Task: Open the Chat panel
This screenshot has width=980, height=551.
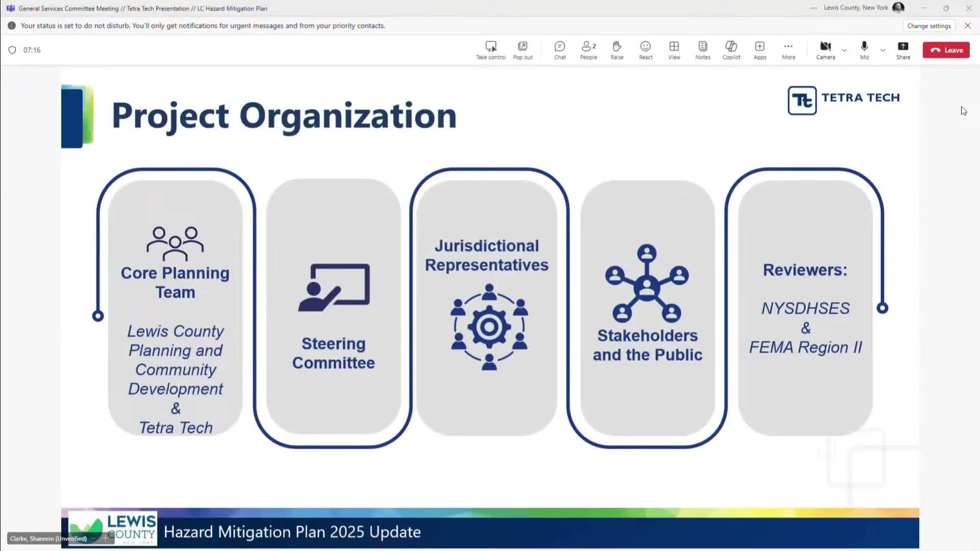Action: [x=560, y=50]
